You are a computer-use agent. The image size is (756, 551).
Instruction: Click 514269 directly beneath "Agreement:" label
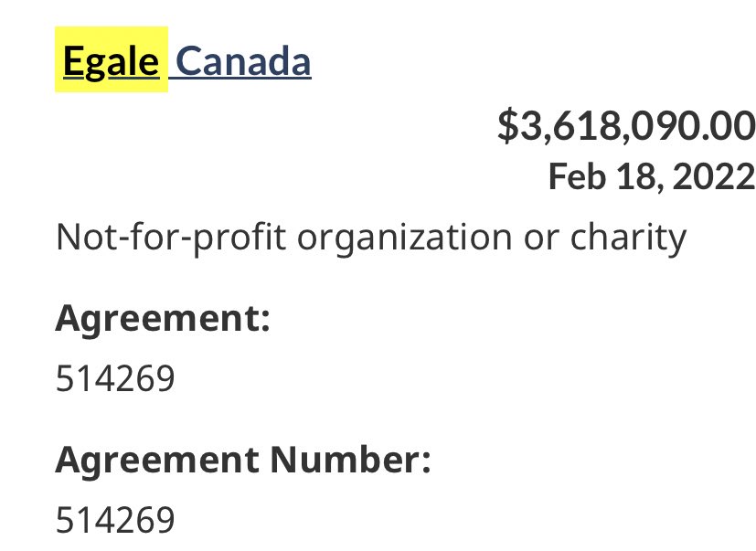[114, 377]
